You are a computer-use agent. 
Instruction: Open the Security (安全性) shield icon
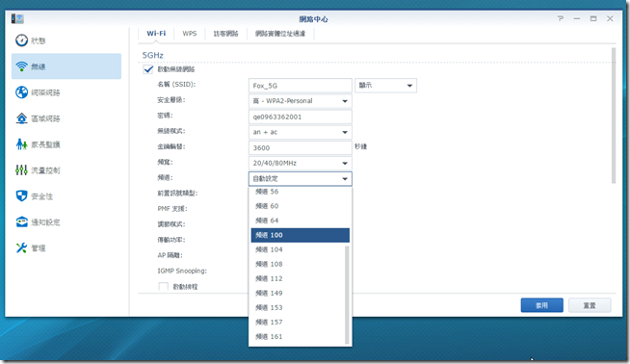tap(22, 196)
